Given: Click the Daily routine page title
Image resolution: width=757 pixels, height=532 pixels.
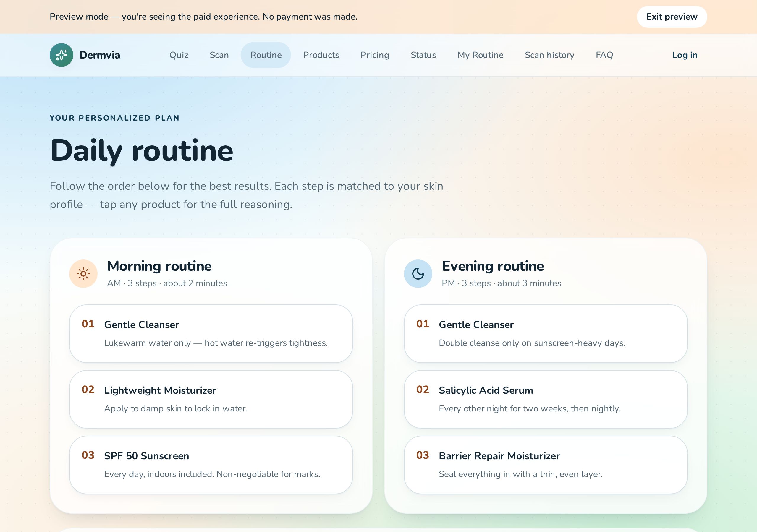Looking at the screenshot, I should 141,151.
